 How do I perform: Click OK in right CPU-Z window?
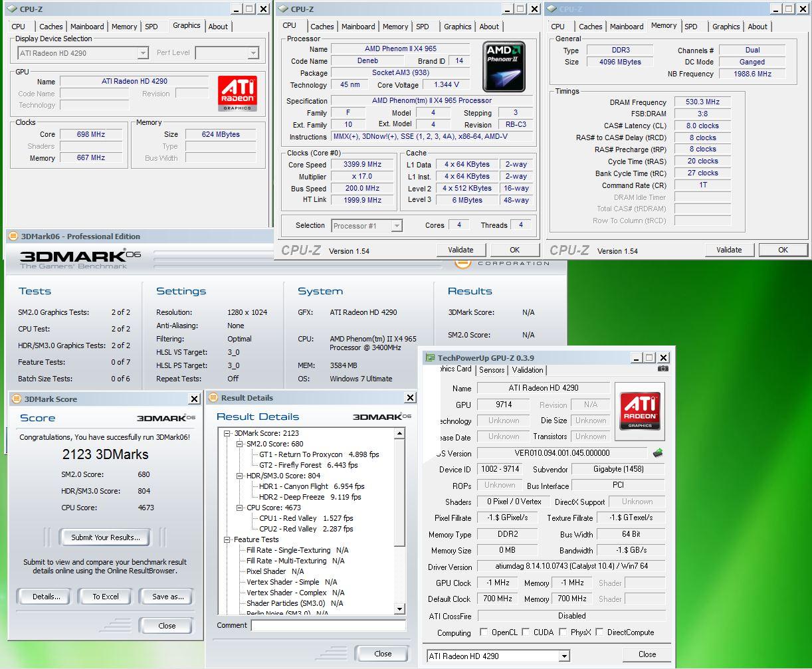coord(783,250)
